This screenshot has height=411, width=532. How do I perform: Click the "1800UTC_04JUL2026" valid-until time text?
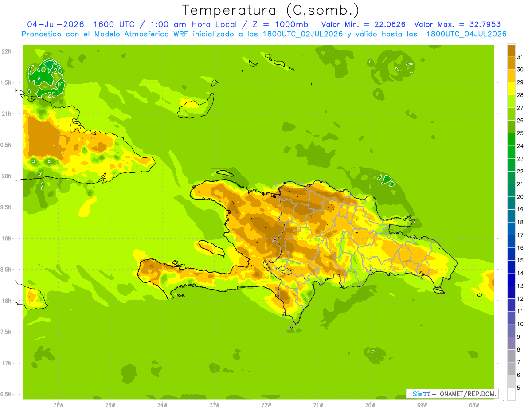[466, 34]
